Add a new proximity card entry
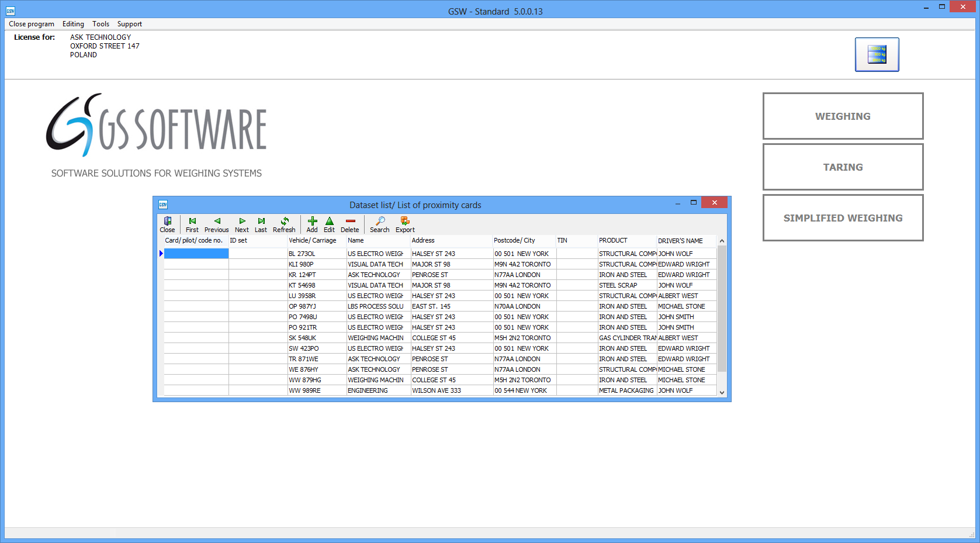This screenshot has height=543, width=980. point(312,224)
